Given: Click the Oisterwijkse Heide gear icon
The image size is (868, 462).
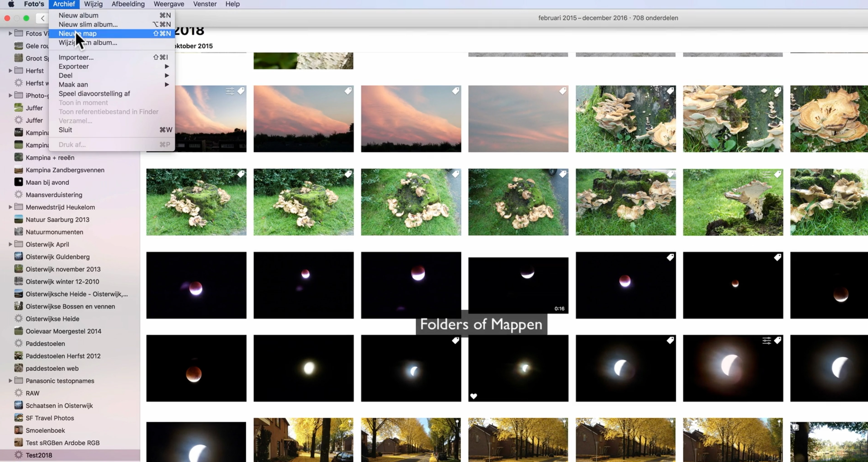Looking at the screenshot, I should click(x=19, y=318).
